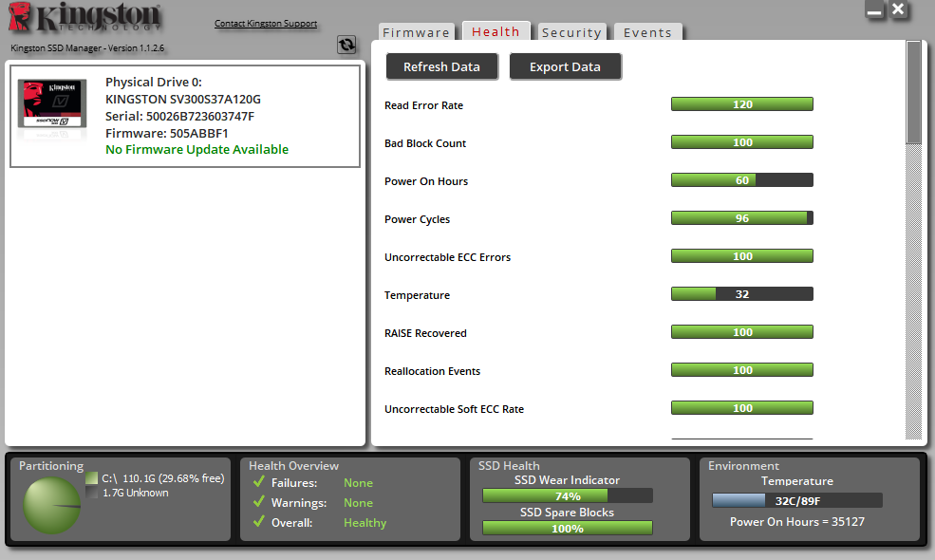Open the Security tab
This screenshot has height=560, width=935.
571,32
